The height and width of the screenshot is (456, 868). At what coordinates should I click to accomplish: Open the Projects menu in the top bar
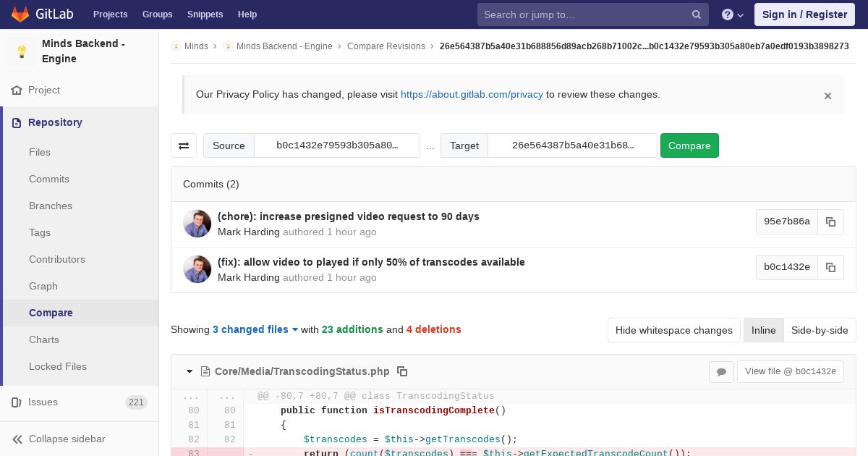click(111, 14)
